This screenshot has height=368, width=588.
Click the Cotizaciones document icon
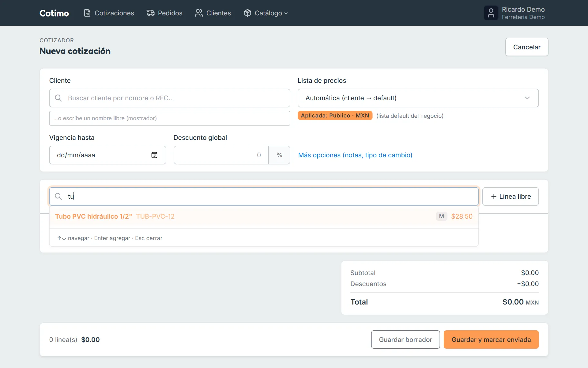tap(87, 13)
